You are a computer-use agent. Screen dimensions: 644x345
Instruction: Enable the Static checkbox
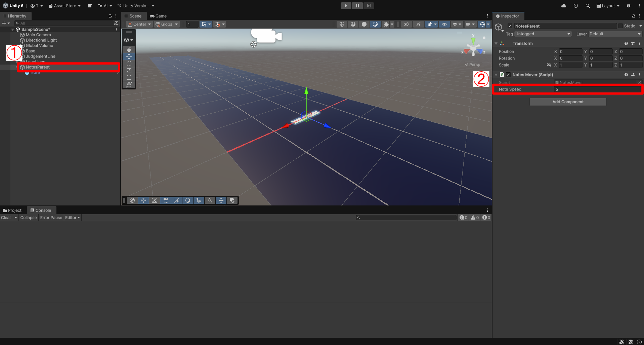point(620,26)
